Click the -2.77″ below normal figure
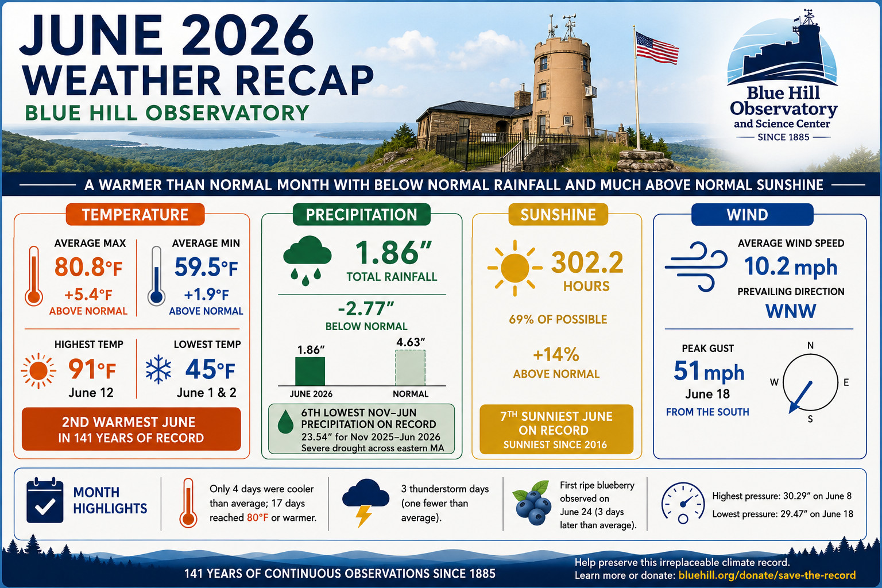Screen dimensions: 882x588 [366, 309]
